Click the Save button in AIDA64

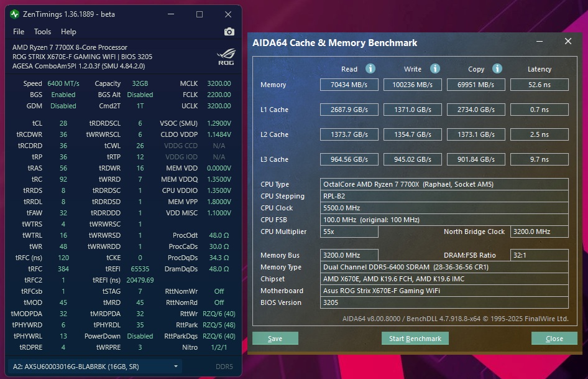coord(275,339)
